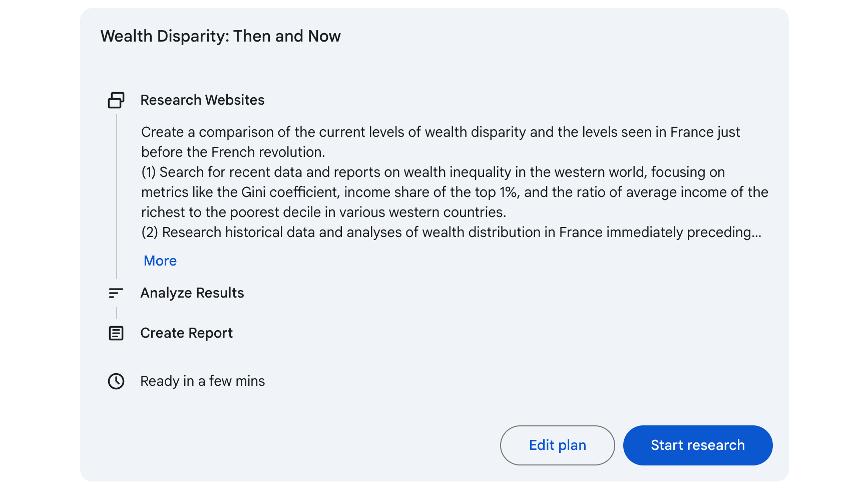Select the Analyze Results step heading
This screenshot has width=868, height=489.
(x=192, y=293)
